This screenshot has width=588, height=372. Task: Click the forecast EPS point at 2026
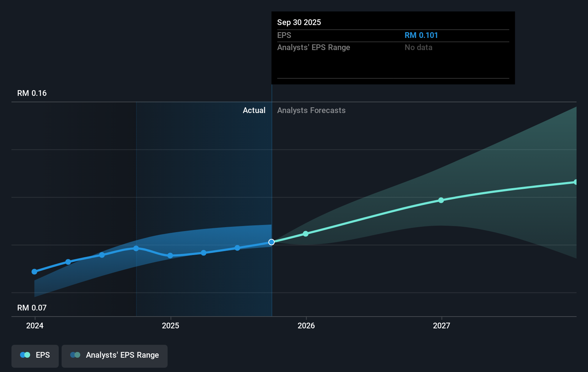(305, 234)
